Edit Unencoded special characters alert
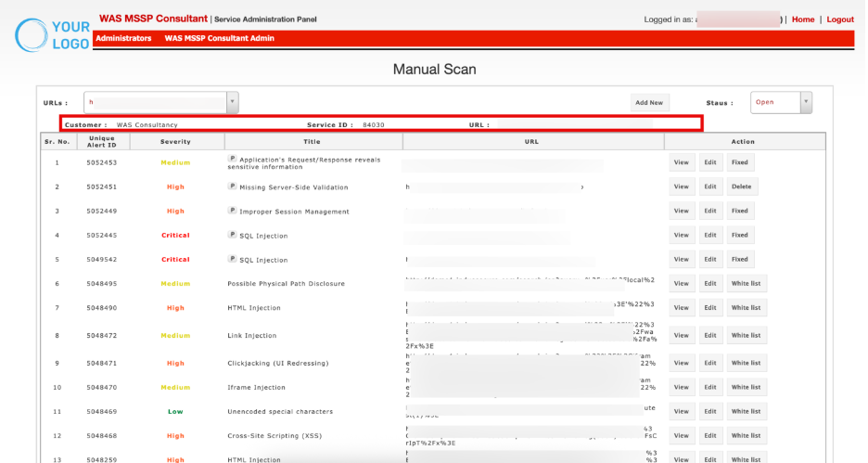The height and width of the screenshot is (463, 868). 710,411
